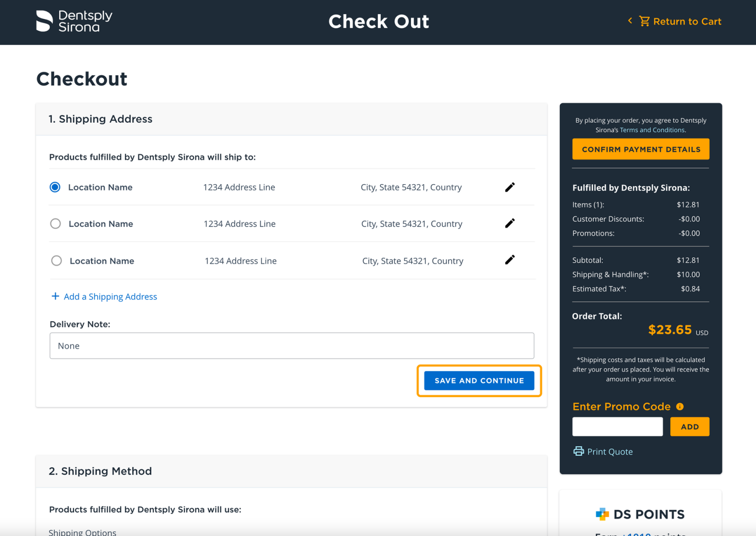Edit the third shipping address via pencil icon
756x536 pixels.
(x=509, y=260)
